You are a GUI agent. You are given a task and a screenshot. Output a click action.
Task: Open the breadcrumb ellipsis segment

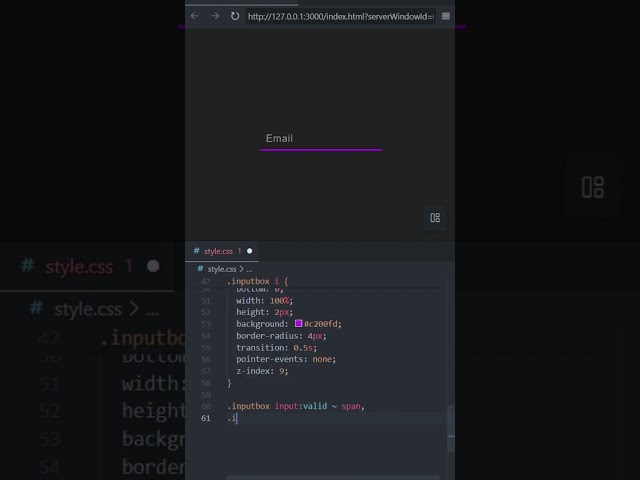coord(249,269)
